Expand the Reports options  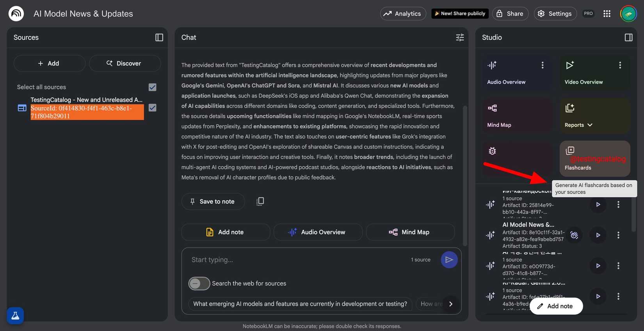point(589,125)
